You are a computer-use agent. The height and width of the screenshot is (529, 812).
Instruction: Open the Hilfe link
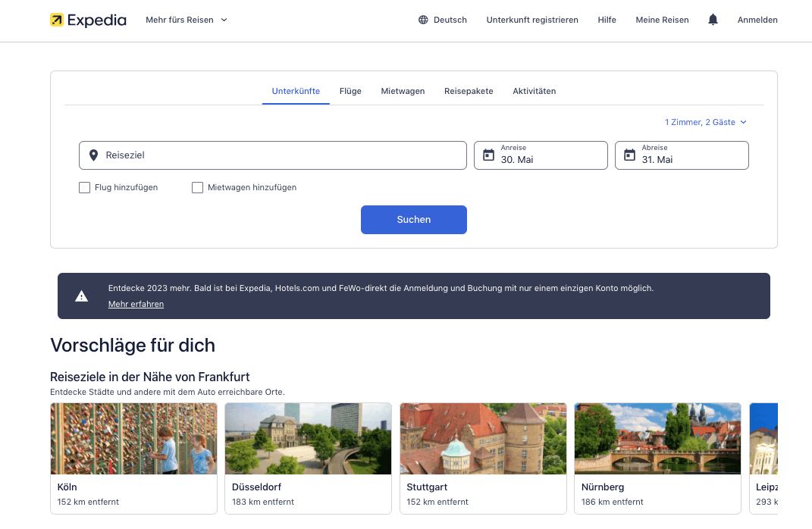pos(607,20)
